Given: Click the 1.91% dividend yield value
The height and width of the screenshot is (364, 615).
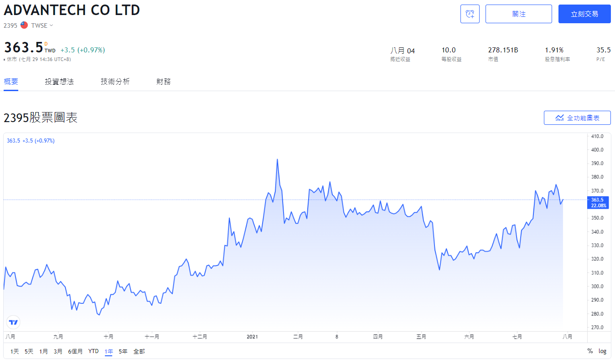Looking at the screenshot, I should point(554,50).
